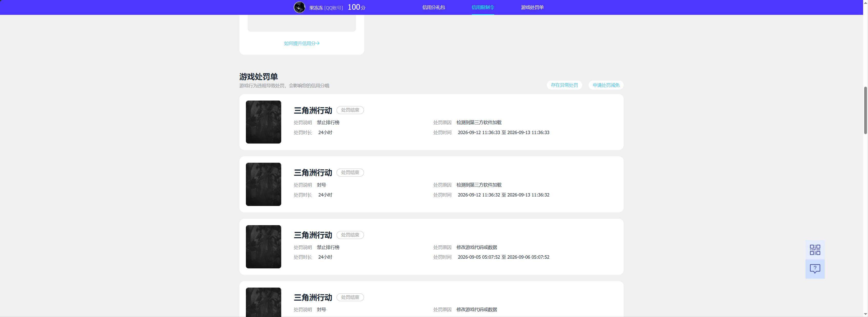Click the time range 2026-09-12 11:36:32 至 2026-09-13 11:36:32
The height and width of the screenshot is (317, 868).
tap(504, 195)
